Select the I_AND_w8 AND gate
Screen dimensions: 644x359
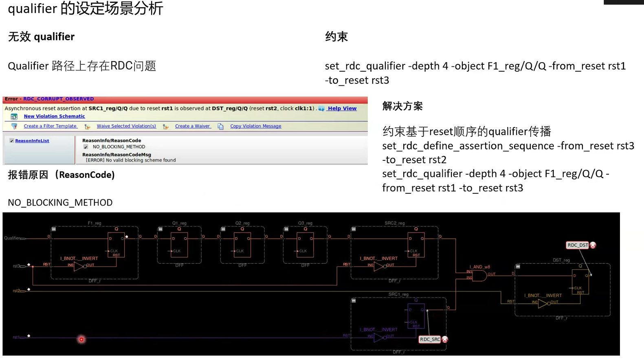click(x=479, y=276)
